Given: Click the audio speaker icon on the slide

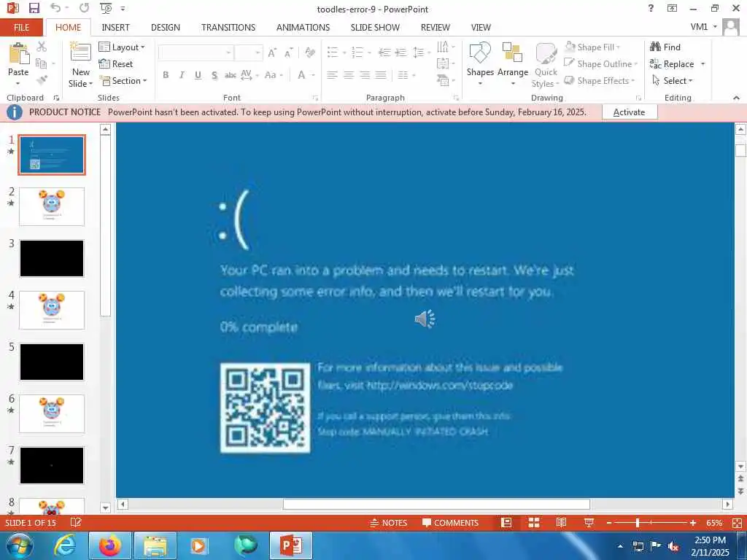Looking at the screenshot, I should tap(425, 319).
